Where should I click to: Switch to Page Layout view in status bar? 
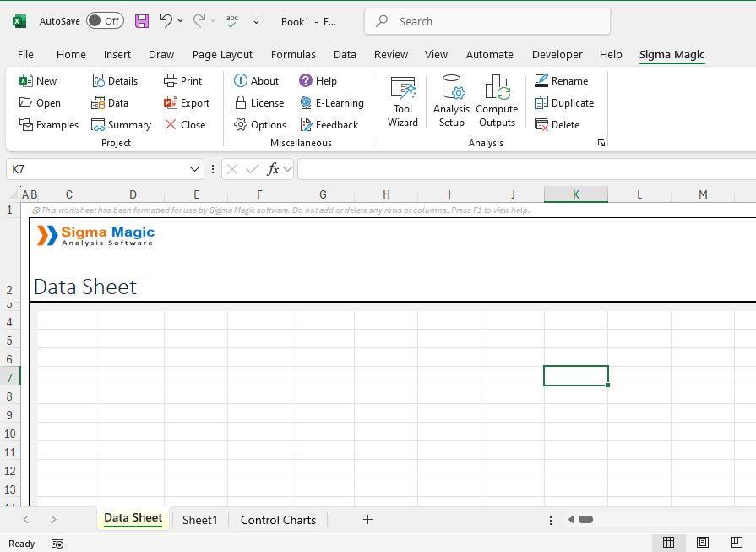[702, 543]
